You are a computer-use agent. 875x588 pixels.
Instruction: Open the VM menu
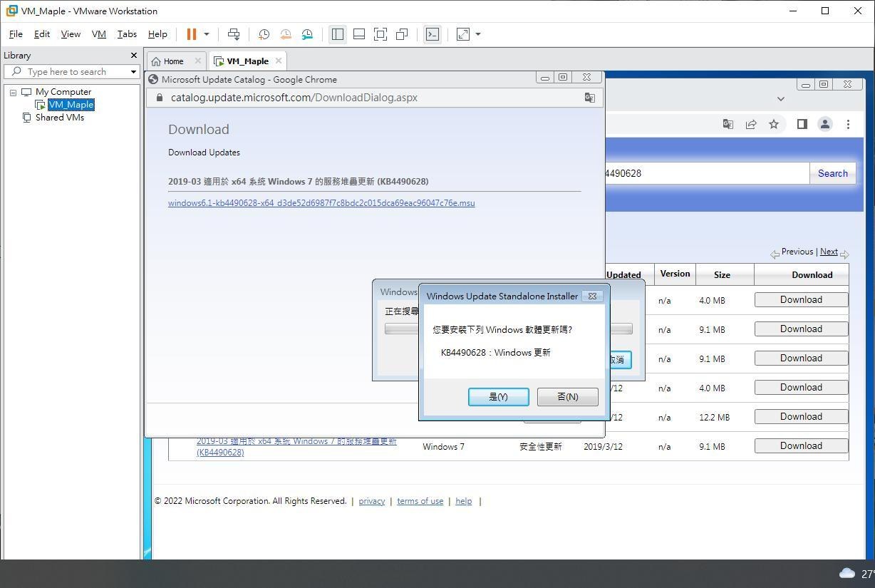coord(98,33)
